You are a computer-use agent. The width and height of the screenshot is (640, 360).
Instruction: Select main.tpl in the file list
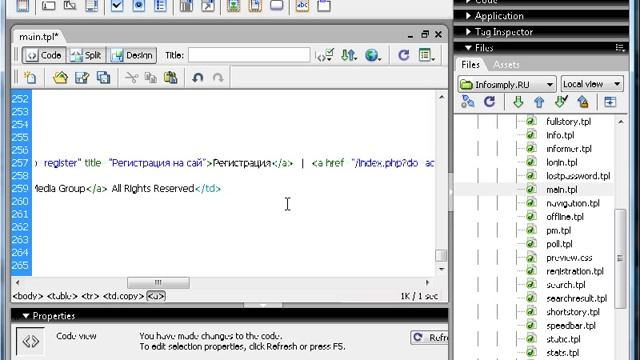click(562, 189)
